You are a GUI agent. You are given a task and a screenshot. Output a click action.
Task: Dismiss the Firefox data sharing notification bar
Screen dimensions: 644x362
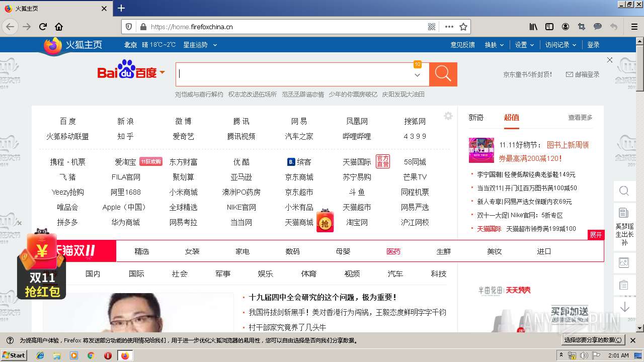tap(633, 340)
